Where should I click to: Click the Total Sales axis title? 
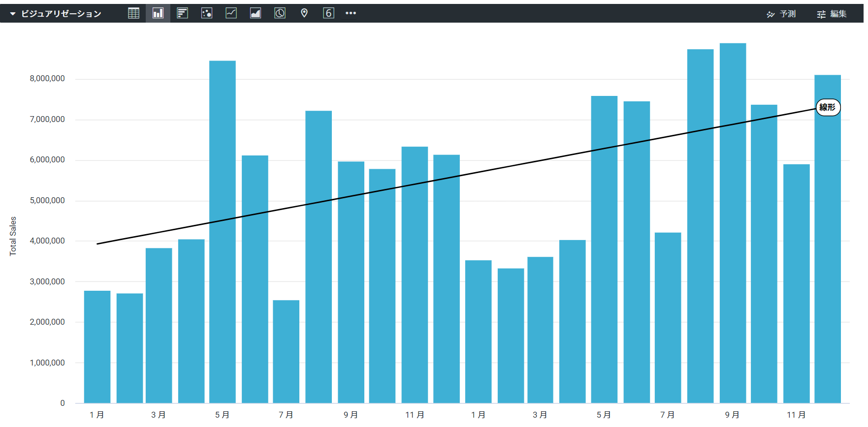tap(13, 236)
